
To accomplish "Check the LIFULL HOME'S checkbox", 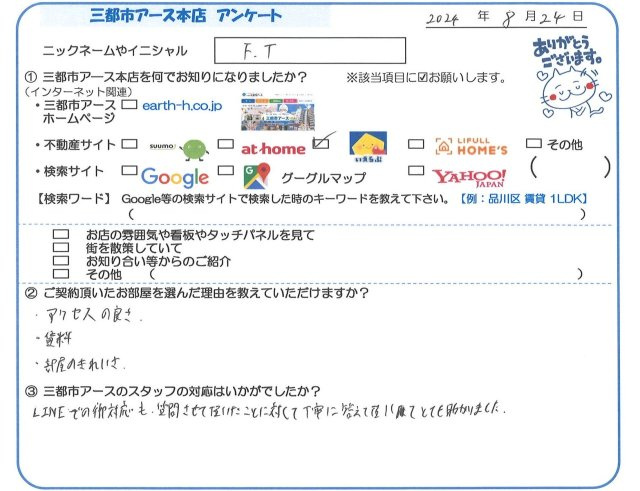I will (416, 144).
